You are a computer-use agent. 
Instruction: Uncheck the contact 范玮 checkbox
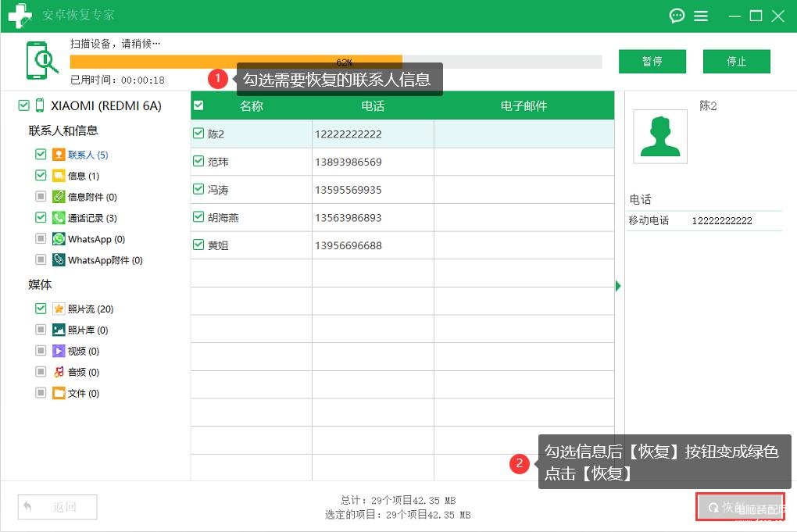tap(198, 162)
